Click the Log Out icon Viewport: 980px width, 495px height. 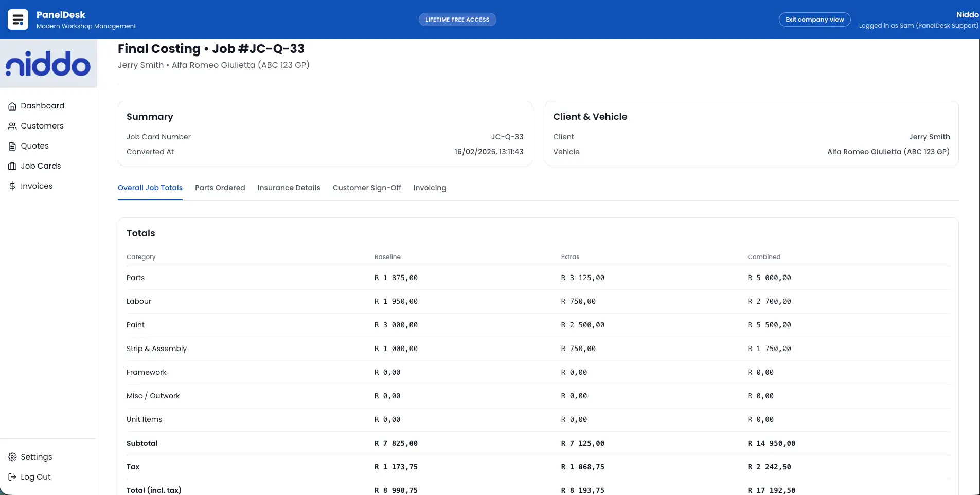pyautogui.click(x=12, y=476)
